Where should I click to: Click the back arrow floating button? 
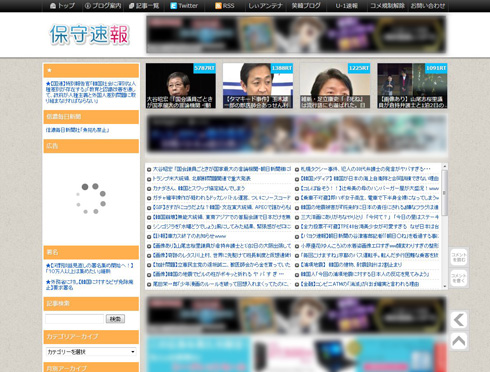(459, 320)
